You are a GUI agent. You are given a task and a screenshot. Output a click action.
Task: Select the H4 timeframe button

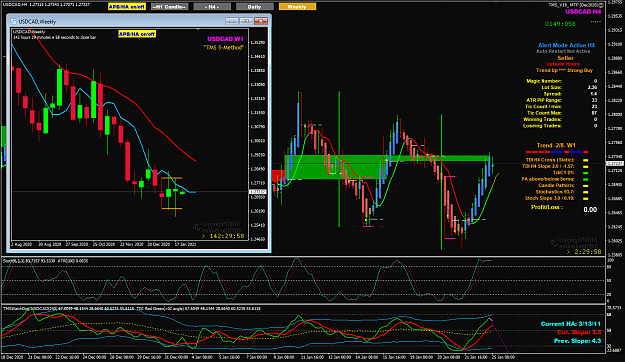(212, 7)
